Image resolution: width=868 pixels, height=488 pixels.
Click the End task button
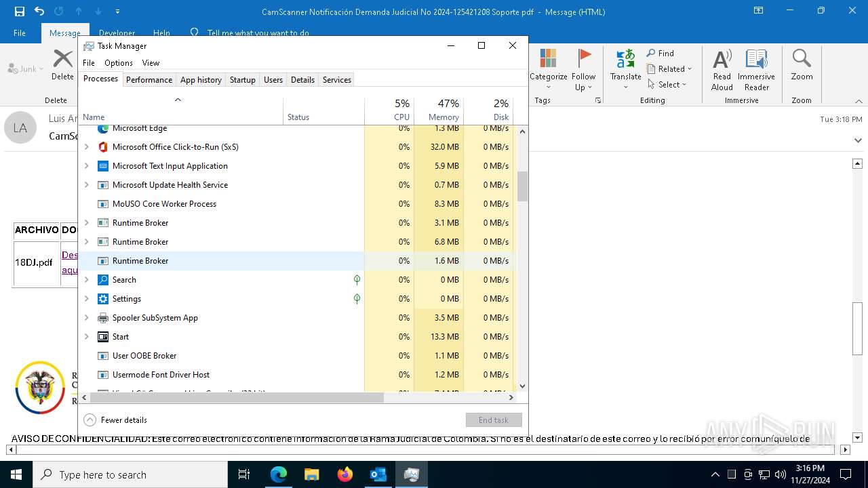tap(494, 420)
